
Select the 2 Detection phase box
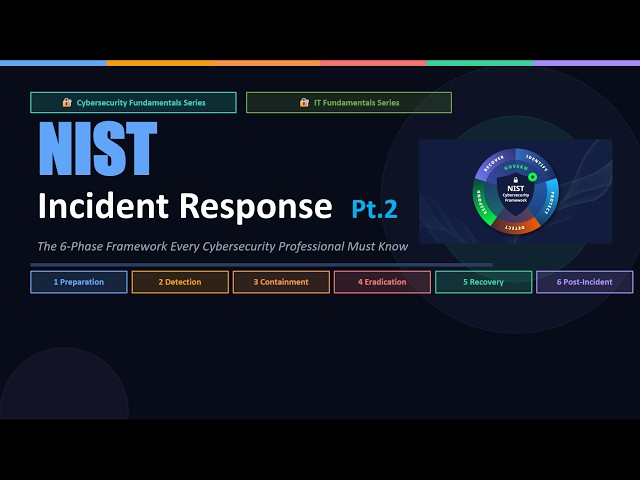(x=180, y=282)
